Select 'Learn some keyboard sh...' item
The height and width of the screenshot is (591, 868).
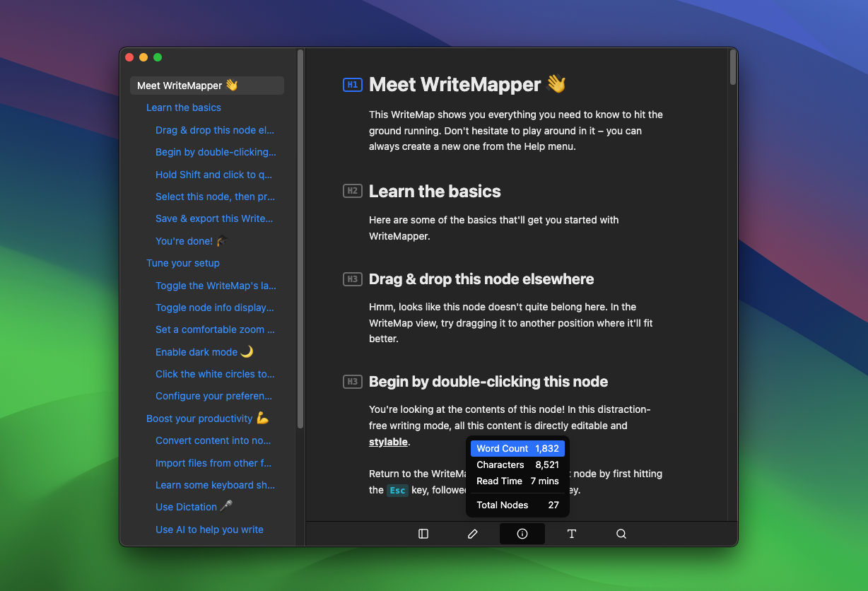[215, 485]
